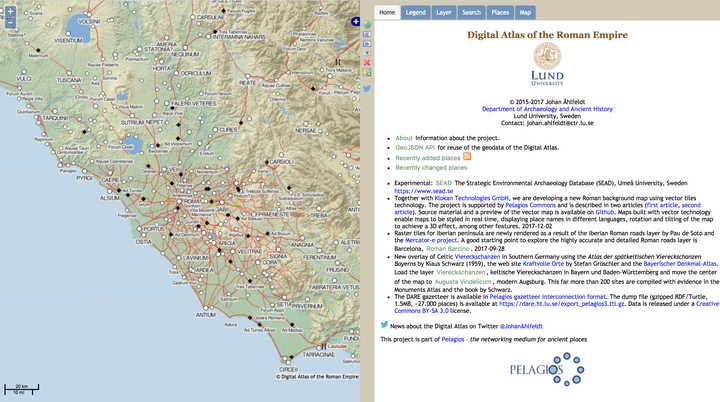720x402 pixels.
Task: Click Twitter bird beside News about the Atlas
Action: tap(384, 325)
